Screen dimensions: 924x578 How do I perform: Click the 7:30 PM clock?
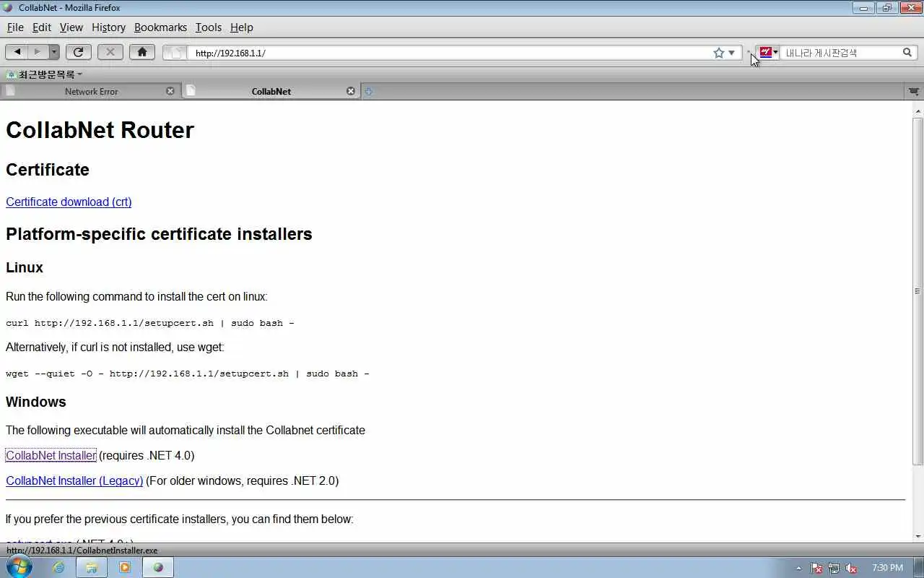pyautogui.click(x=887, y=568)
